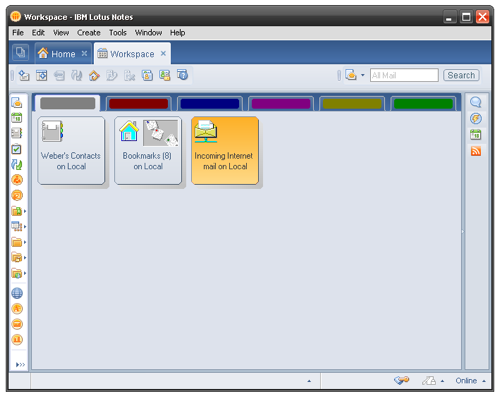Click the orange 'A' circle bookmark icon
The height and width of the screenshot is (399, 500).
point(17,309)
